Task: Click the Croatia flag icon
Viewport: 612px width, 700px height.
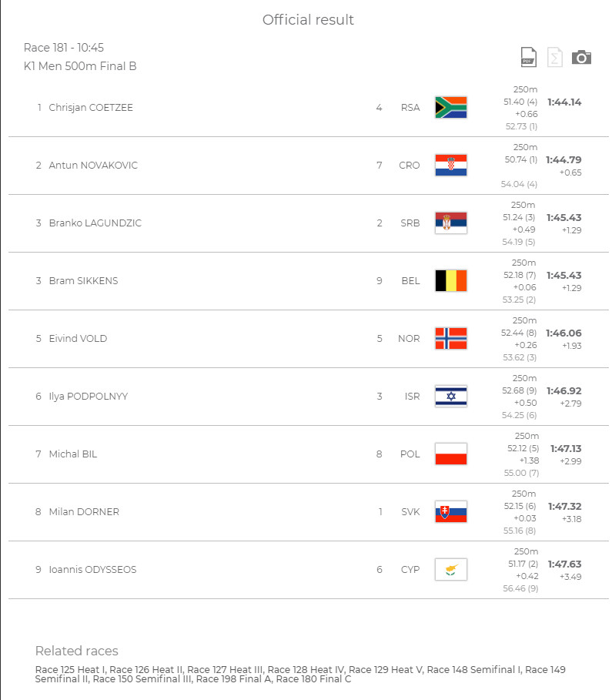Action: click(x=451, y=165)
